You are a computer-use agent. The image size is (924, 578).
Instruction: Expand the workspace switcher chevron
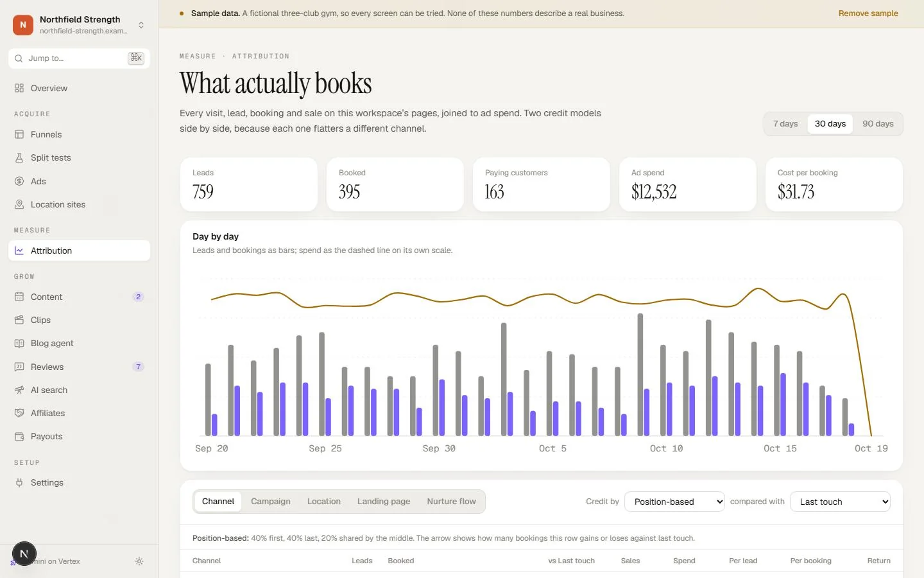(141, 25)
